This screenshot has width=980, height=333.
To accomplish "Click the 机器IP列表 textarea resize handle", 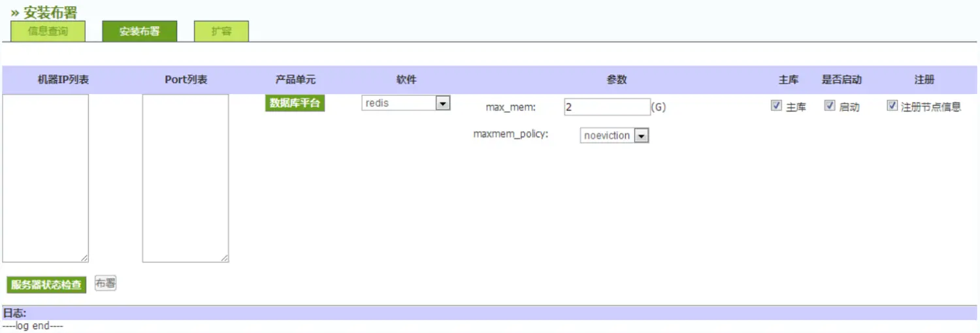I will click(84, 258).
